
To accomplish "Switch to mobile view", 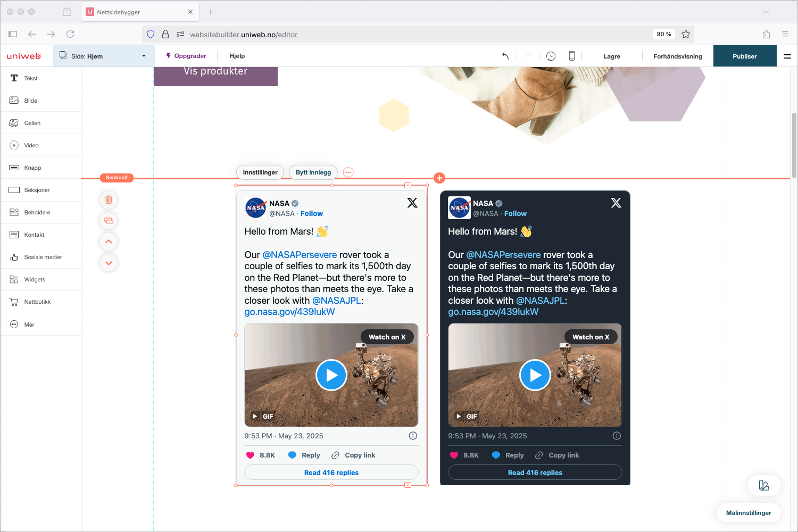I will (x=572, y=56).
